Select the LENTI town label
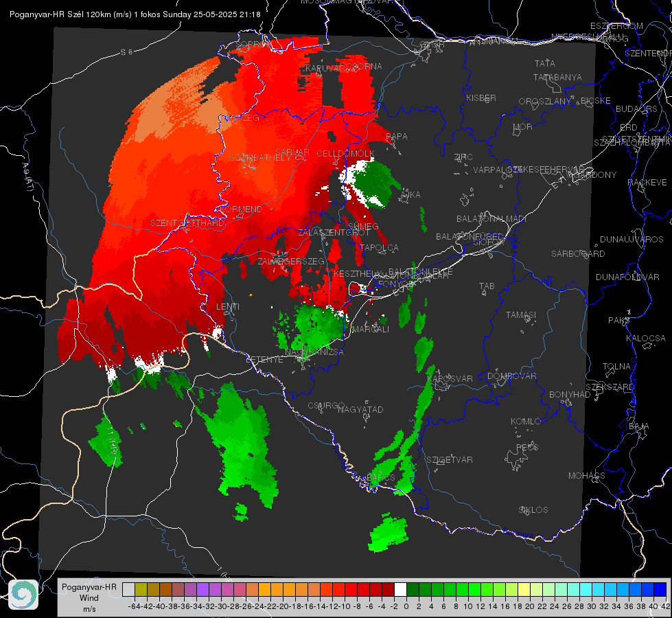672x618 pixels. tap(228, 307)
